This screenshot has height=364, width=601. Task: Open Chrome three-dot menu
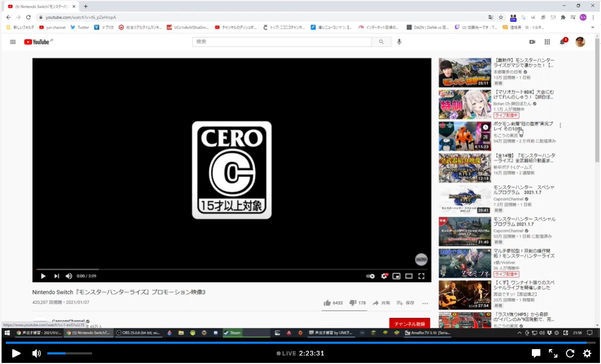pos(593,17)
